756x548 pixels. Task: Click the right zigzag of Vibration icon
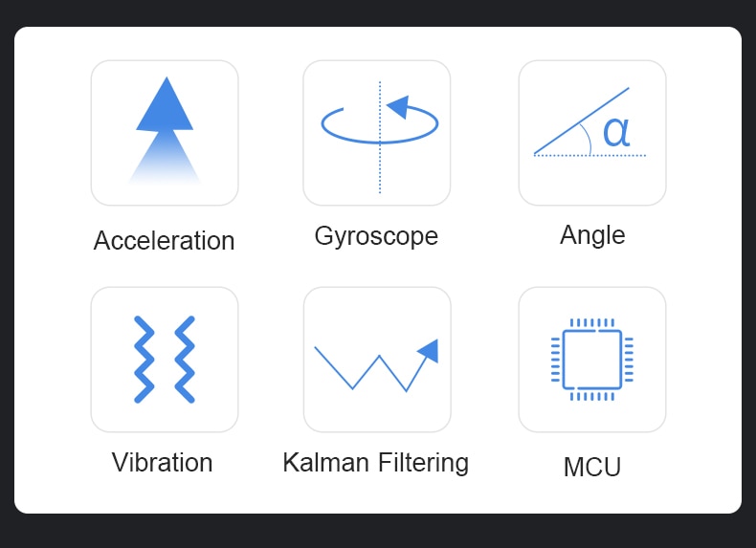point(185,360)
